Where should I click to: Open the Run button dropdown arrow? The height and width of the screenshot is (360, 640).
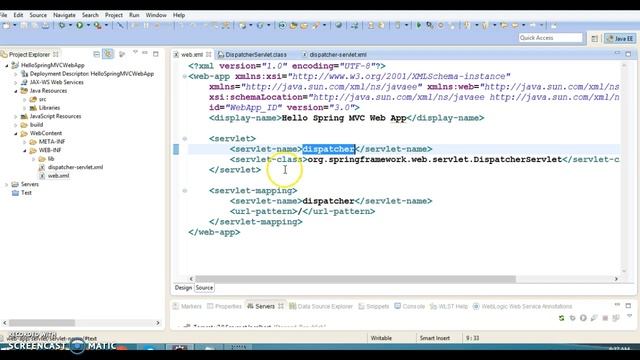point(88,25)
